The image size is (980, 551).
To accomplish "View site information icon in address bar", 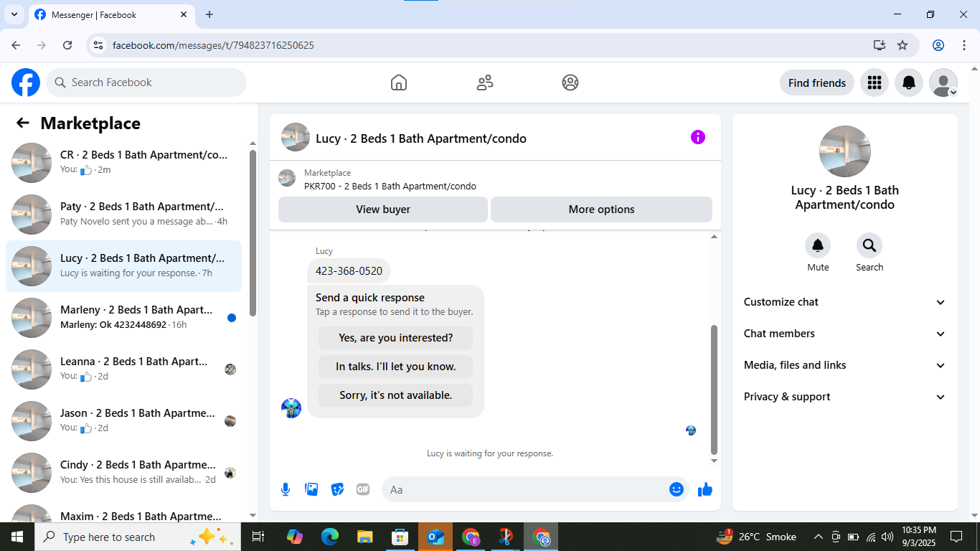I will pyautogui.click(x=99, y=45).
